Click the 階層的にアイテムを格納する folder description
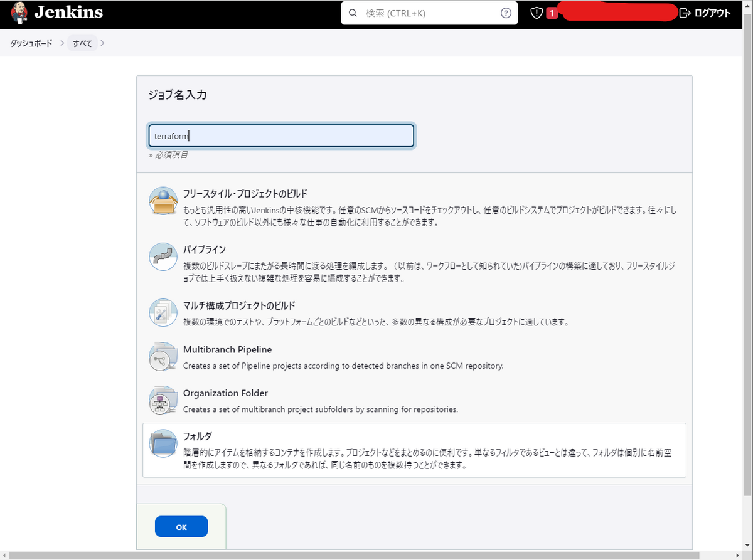Viewport: 753px width, 560px height. pyautogui.click(x=429, y=459)
